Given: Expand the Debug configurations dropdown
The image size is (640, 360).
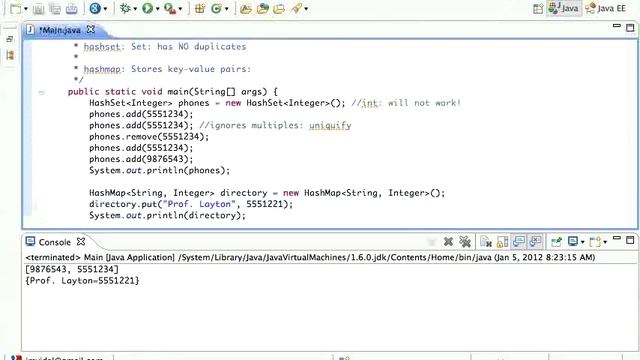Looking at the screenshot, I should (x=135, y=9).
